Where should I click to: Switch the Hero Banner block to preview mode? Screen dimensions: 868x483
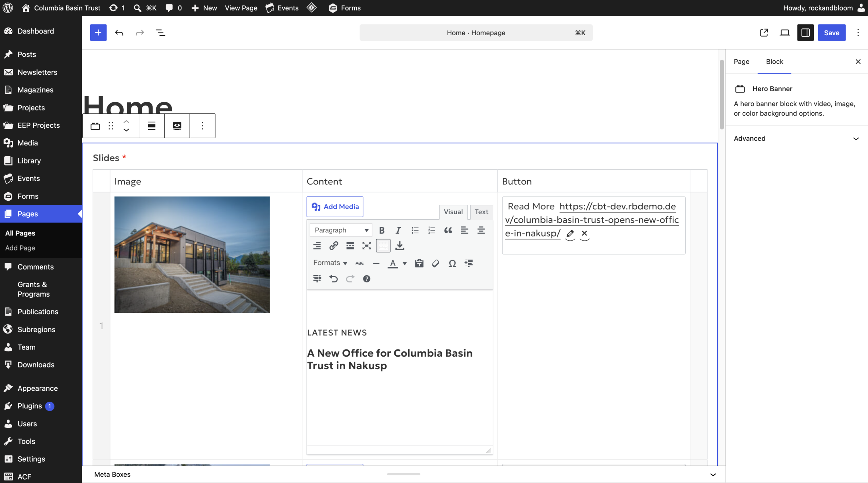[177, 126]
